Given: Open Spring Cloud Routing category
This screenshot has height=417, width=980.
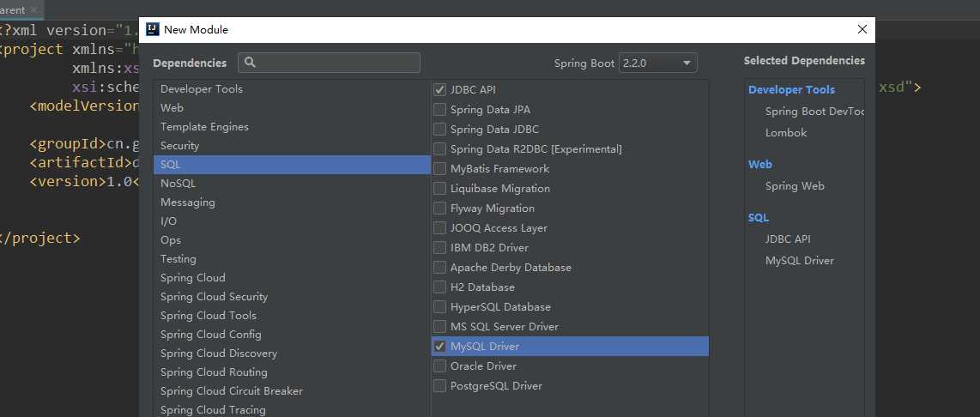Looking at the screenshot, I should (292, 372).
